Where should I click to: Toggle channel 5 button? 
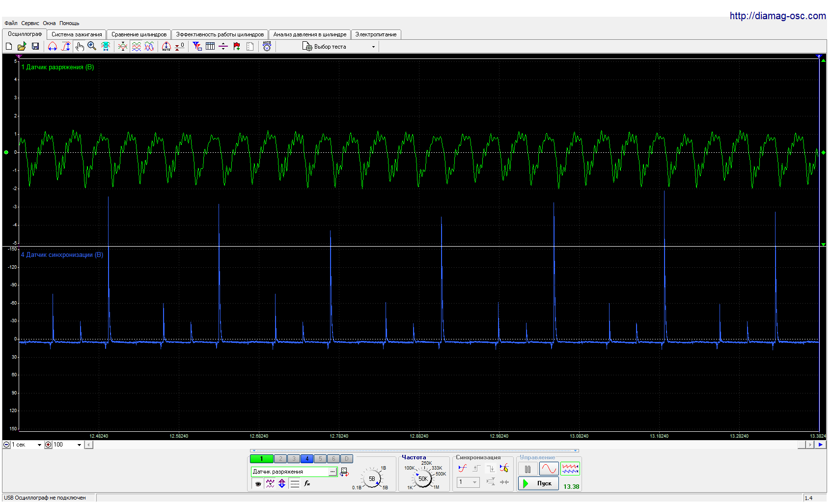[320, 459]
